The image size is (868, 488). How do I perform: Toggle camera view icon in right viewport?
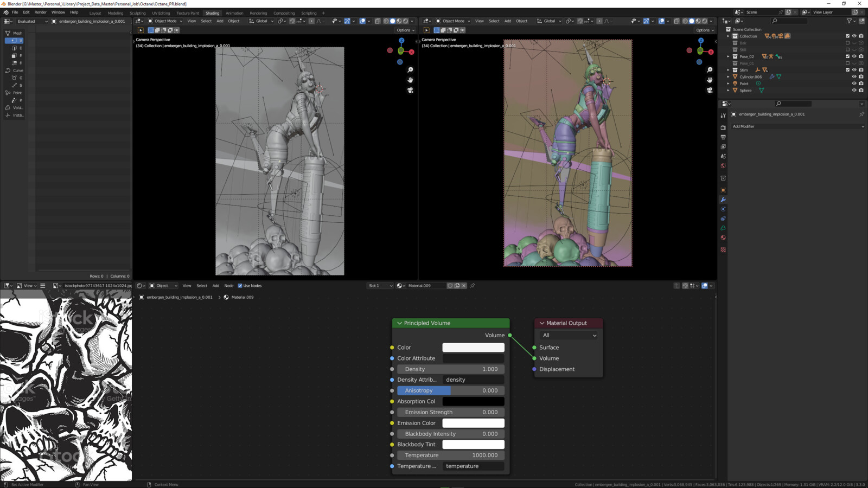click(x=710, y=90)
